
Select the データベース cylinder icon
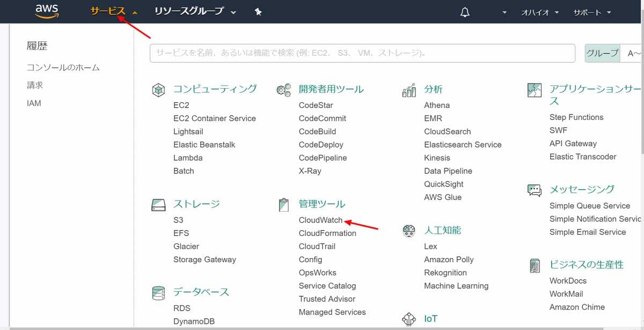pyautogui.click(x=158, y=292)
